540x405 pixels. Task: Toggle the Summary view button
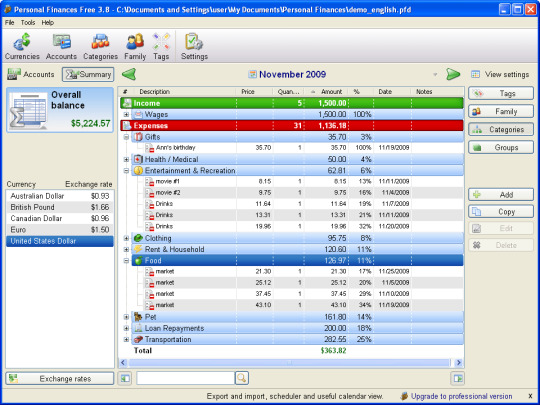click(x=88, y=74)
